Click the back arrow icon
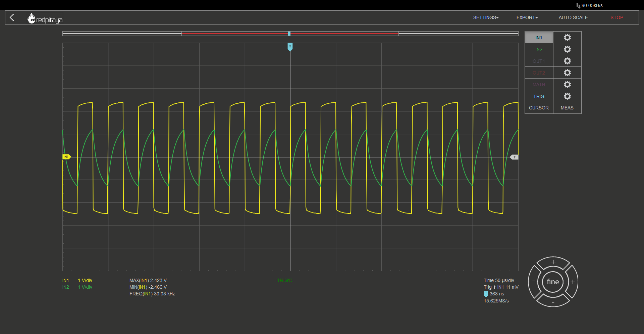This screenshot has height=334, width=644. (x=12, y=17)
